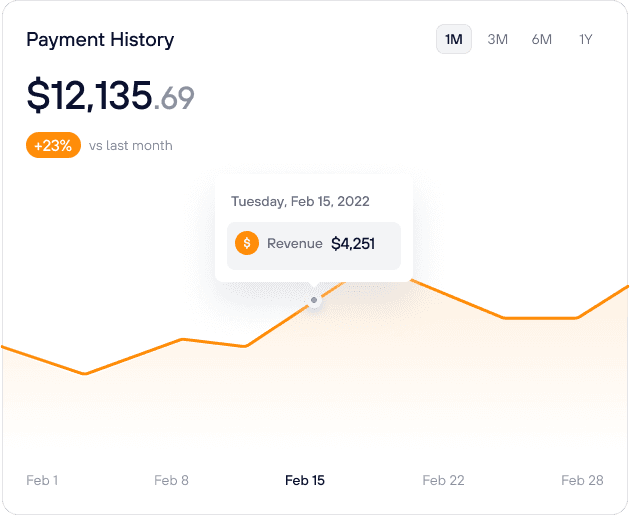Click the orange dollar revenue icon
Image resolution: width=630 pixels, height=515 pixels.
pyautogui.click(x=247, y=243)
